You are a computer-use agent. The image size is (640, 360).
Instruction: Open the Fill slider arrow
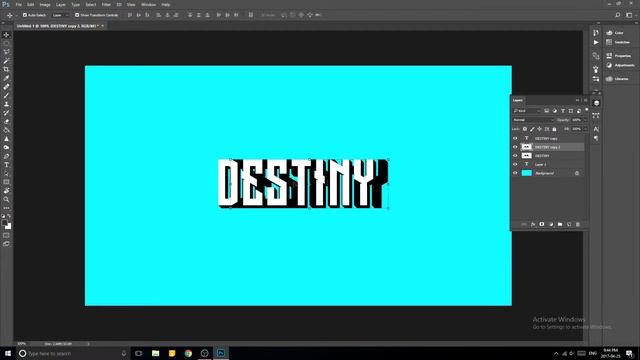tap(585, 129)
